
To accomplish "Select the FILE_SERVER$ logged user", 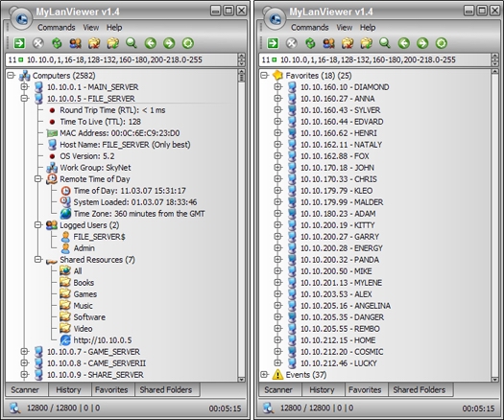I will coord(99,237).
